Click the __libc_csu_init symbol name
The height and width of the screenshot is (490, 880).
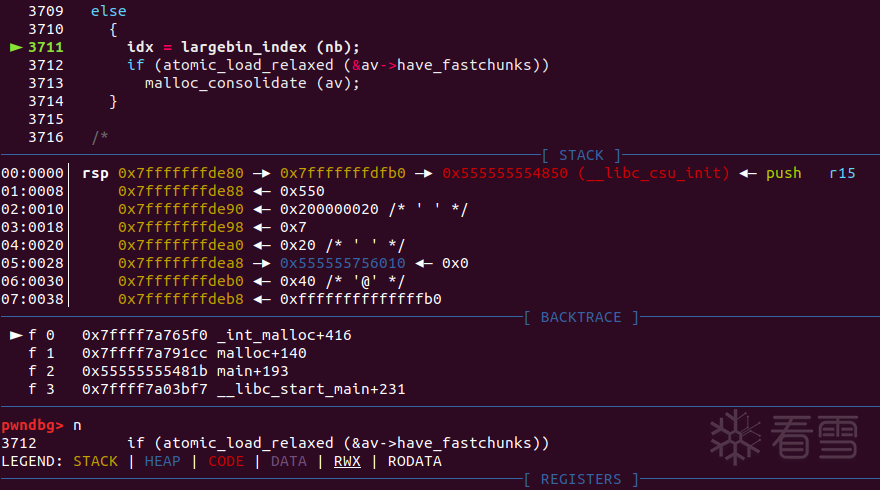click(x=653, y=173)
